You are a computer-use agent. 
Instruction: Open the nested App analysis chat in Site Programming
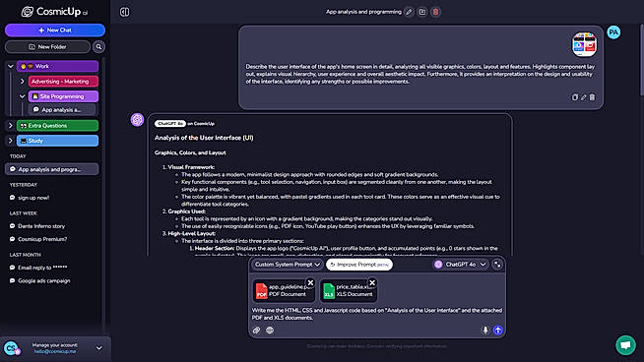tap(62, 109)
